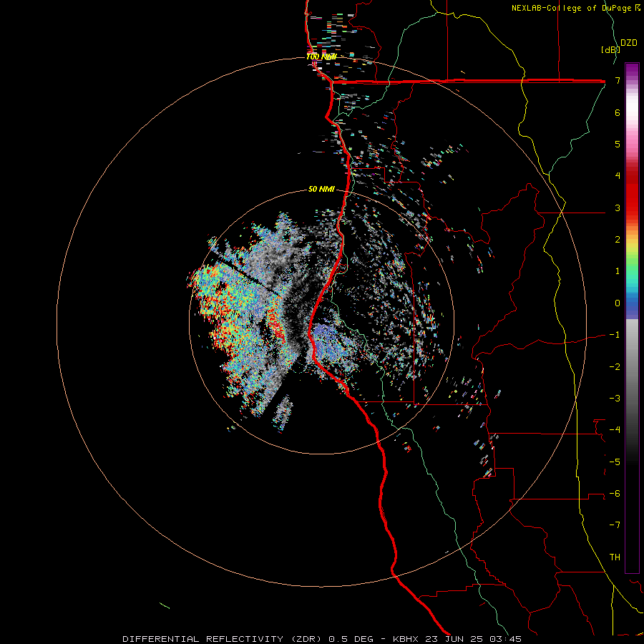Click the TH threshold label on scale

[615, 557]
